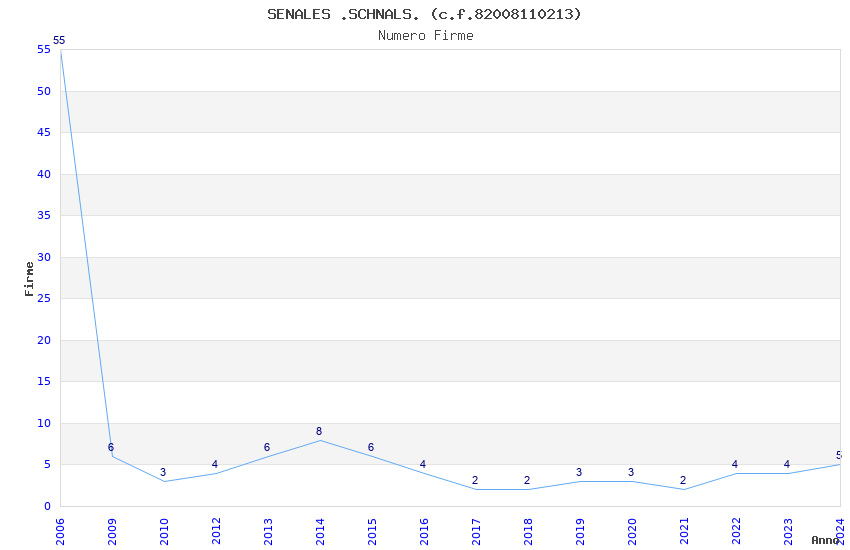Click the data point labeled 8 at 2014
The image size is (850, 550).
click(319, 440)
